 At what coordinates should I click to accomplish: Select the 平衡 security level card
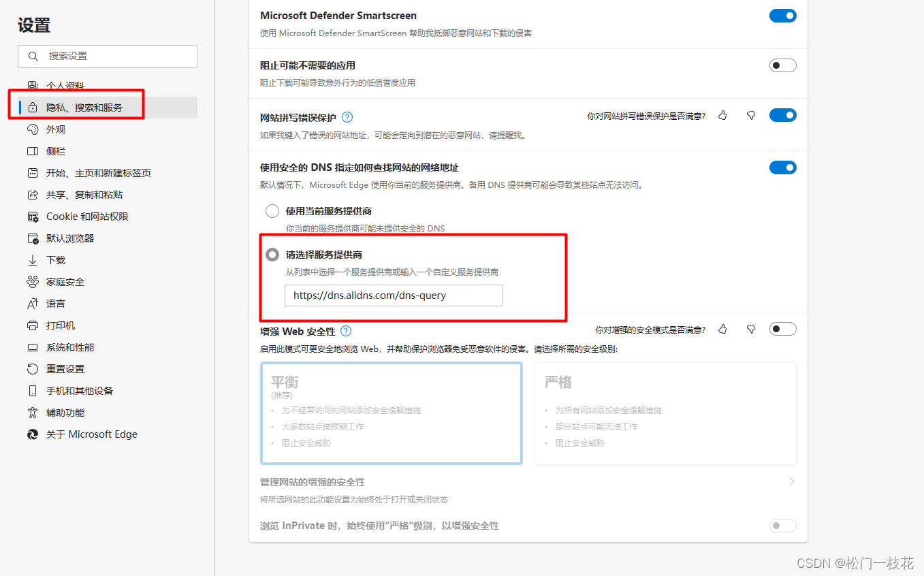(x=392, y=413)
